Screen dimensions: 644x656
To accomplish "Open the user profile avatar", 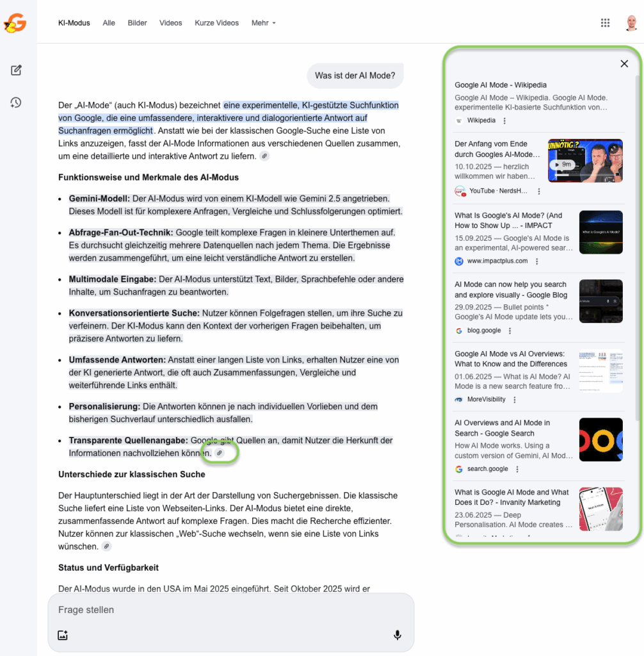I will 631,23.
